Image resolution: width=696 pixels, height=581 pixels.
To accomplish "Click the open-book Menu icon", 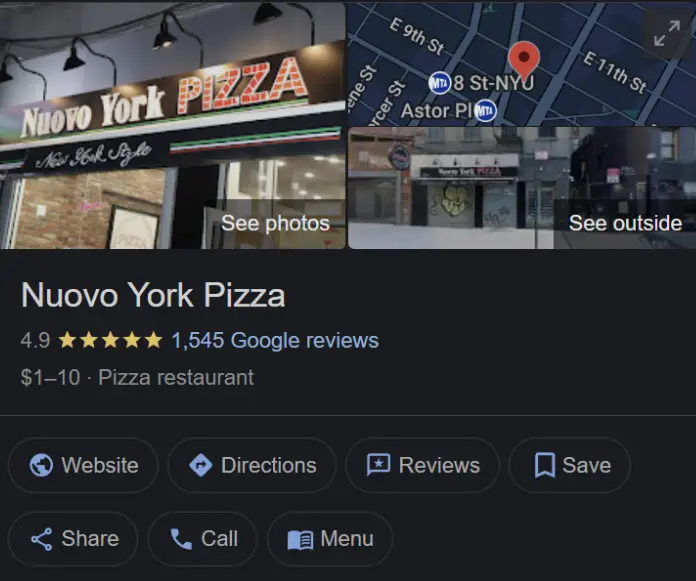I will [300, 540].
